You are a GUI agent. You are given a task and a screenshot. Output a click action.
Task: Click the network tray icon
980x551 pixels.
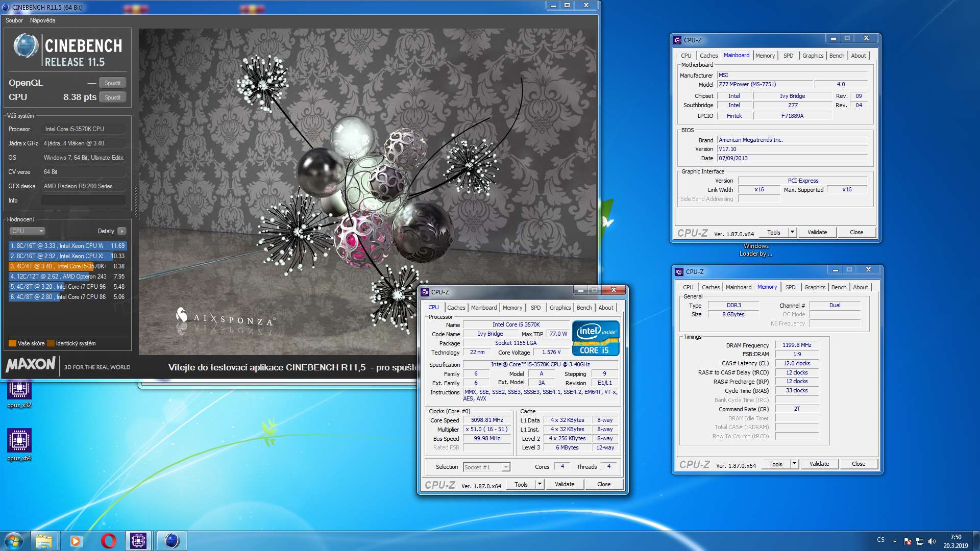(920, 541)
